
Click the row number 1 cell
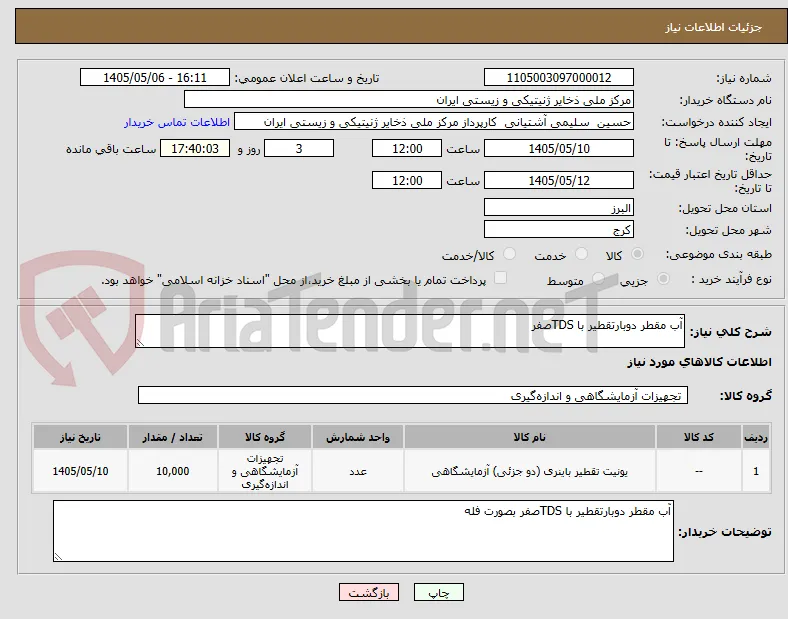coord(756,471)
